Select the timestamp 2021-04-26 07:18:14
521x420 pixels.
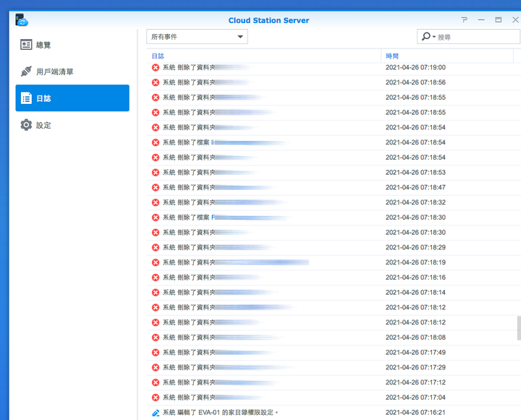point(415,292)
